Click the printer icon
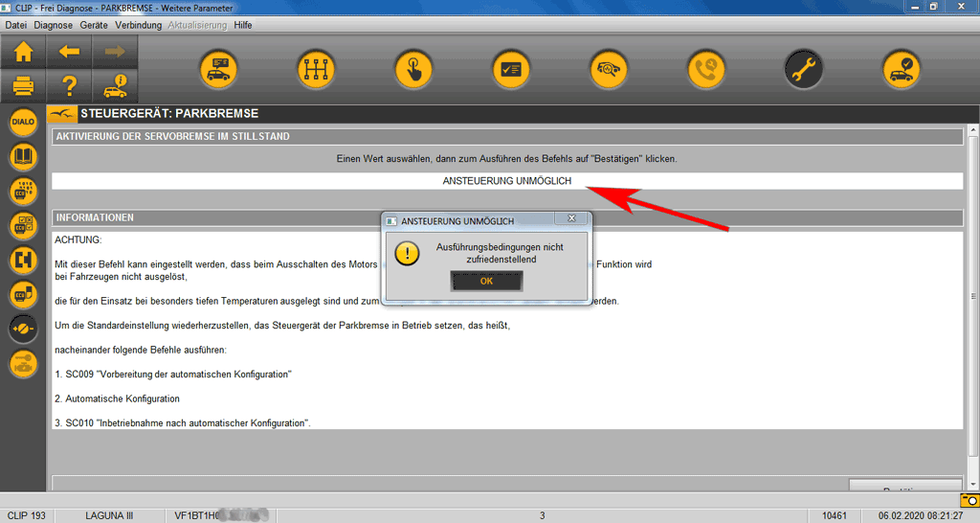This screenshot has height=523, width=980. click(x=23, y=86)
